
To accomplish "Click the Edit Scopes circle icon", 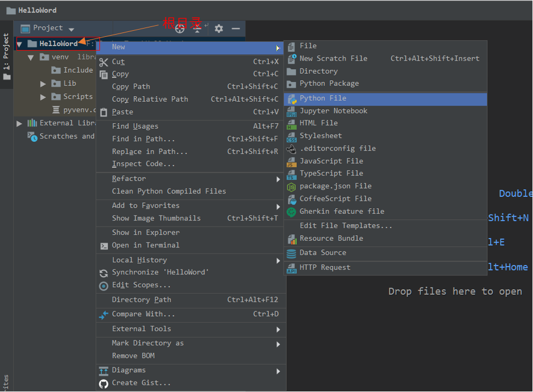I will point(104,286).
